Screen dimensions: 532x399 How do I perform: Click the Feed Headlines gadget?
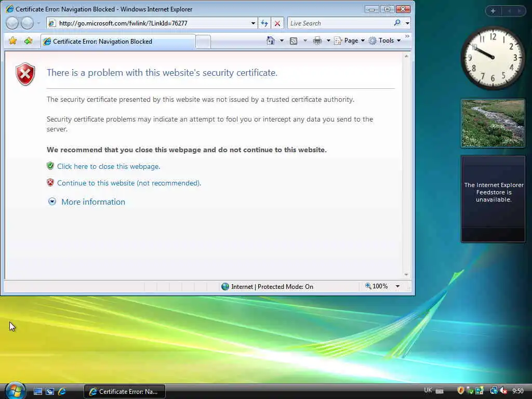coord(493,199)
